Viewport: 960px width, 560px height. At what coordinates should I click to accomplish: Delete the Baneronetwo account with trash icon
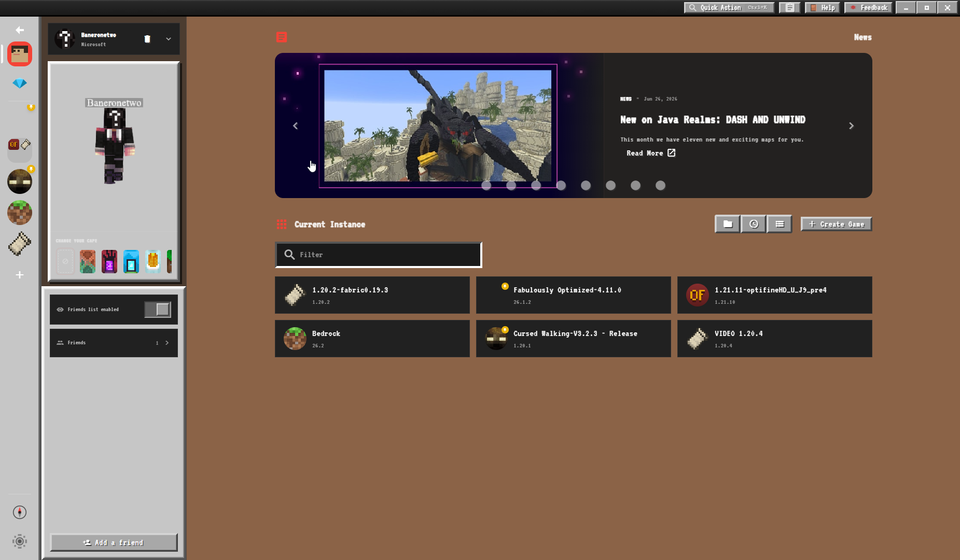147,39
